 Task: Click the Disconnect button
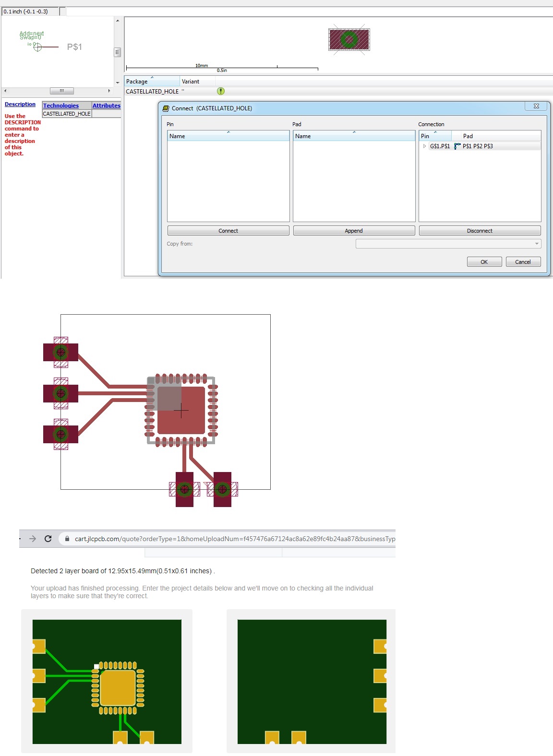[x=480, y=231]
